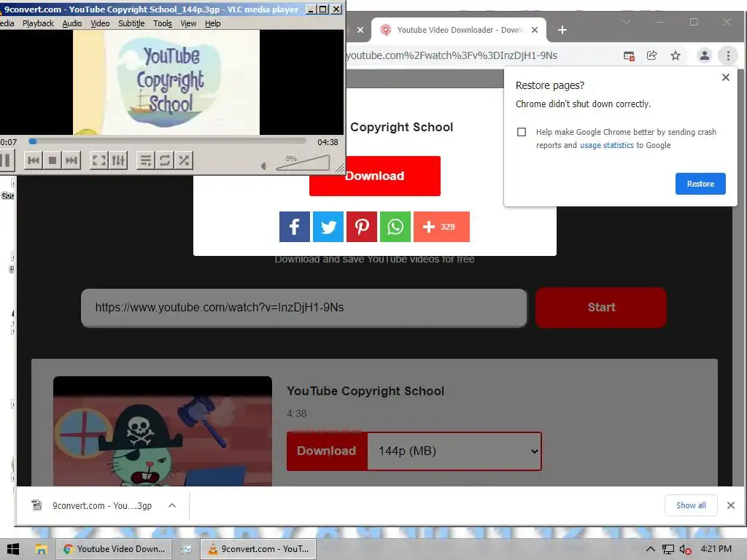Click the Chrome address bar URL
The image size is (747, 560).
coord(452,55)
